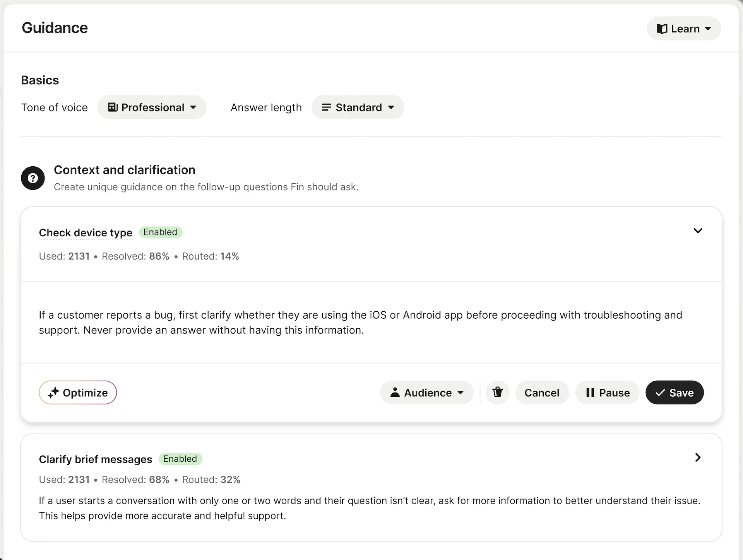Collapse the Check device type card
743x560 pixels.
pyautogui.click(x=698, y=231)
